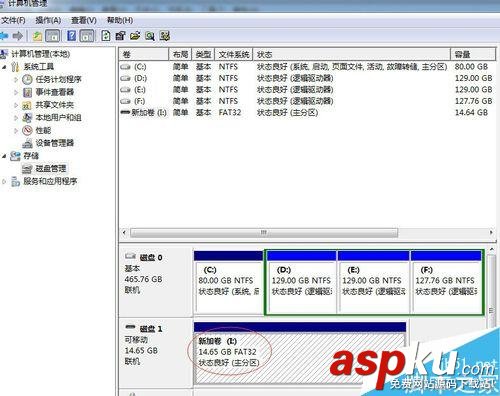500x396 pixels.
Task: Click the 127.76 GB capacity cell
Action: coord(474,101)
